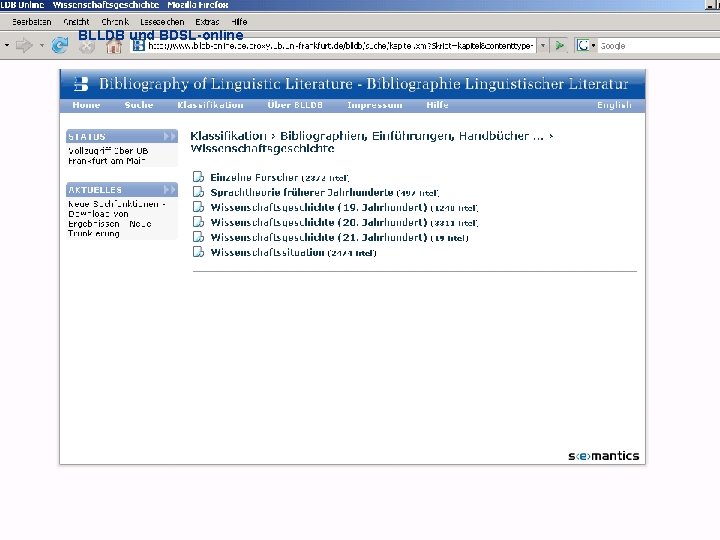Go to Home in the site navigation

tap(86, 105)
